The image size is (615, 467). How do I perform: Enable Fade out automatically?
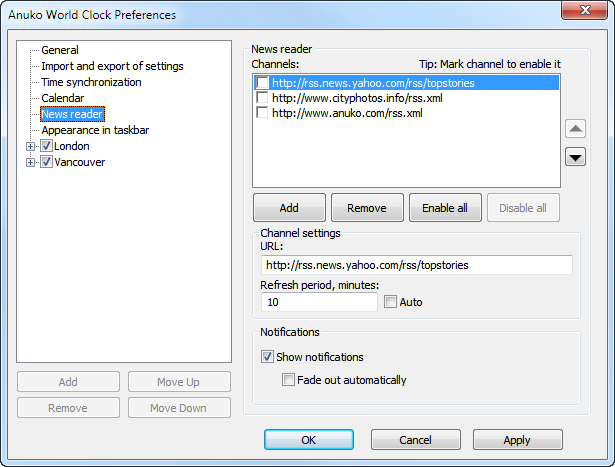[x=288, y=380]
